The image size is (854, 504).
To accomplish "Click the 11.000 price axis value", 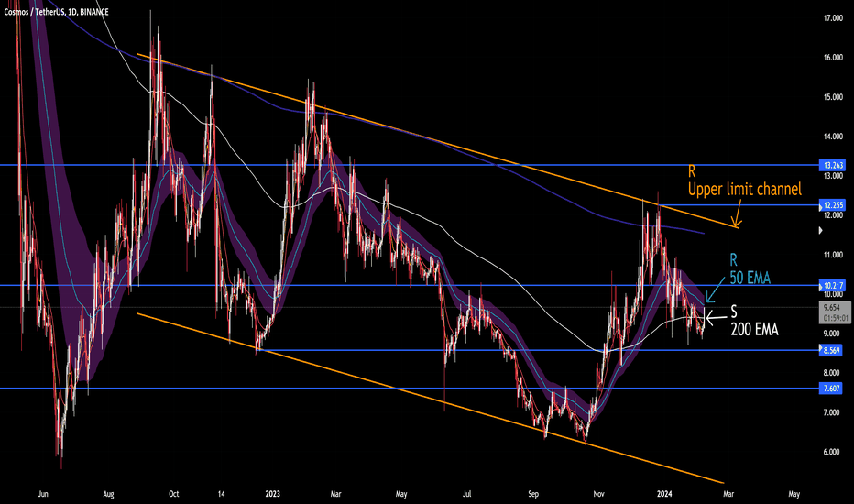I will (833, 255).
